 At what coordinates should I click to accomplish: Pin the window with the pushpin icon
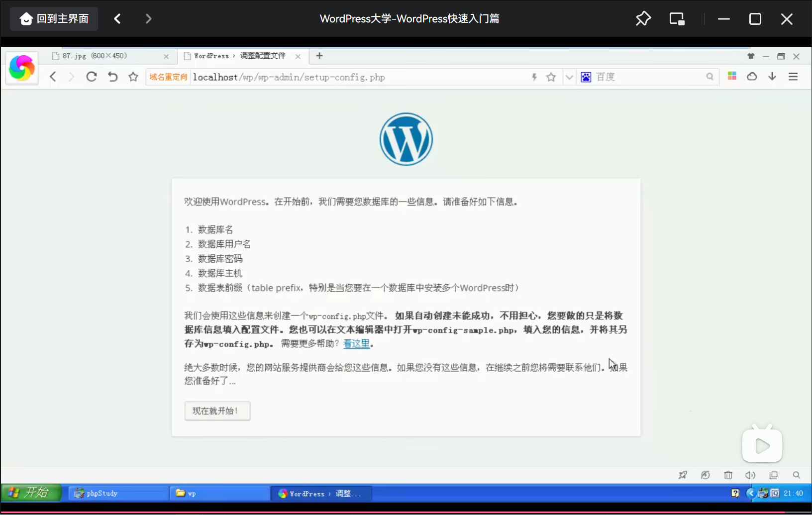643,19
